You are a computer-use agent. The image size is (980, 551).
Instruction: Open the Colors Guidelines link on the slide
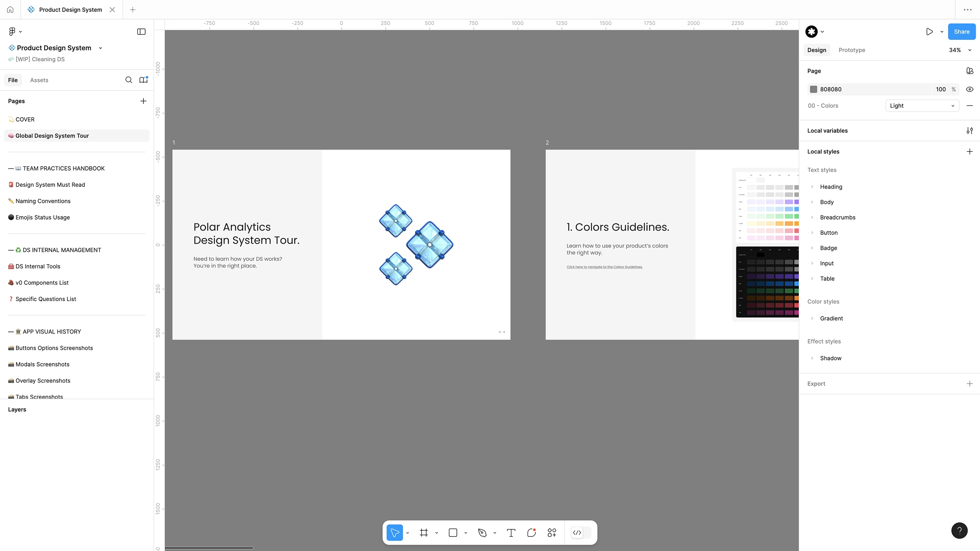click(604, 266)
